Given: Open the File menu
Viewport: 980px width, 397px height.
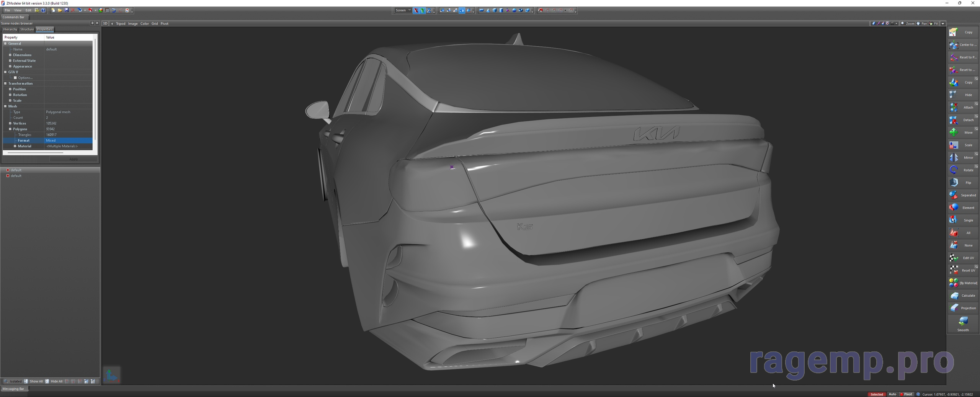Looking at the screenshot, I should tap(7, 10).
